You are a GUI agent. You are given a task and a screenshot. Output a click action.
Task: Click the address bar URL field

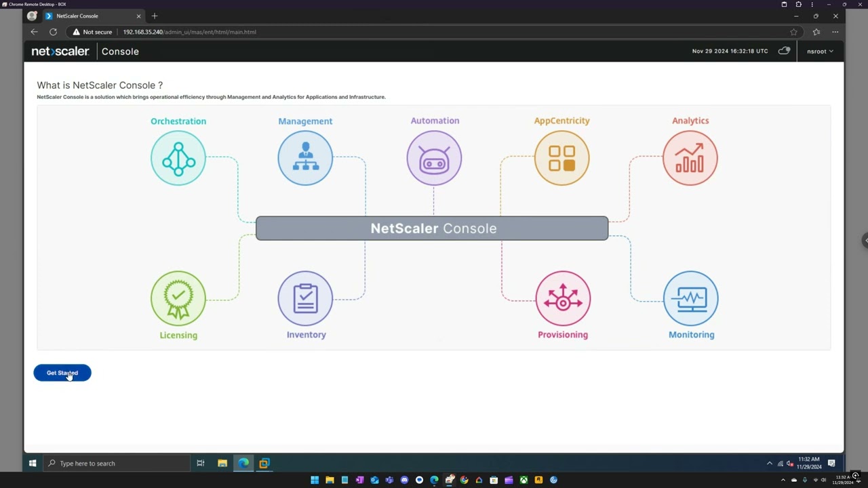pyautogui.click(x=434, y=32)
